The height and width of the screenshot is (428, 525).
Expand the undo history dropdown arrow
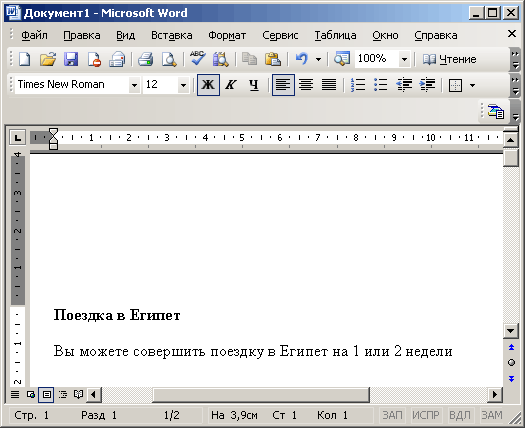(318, 60)
